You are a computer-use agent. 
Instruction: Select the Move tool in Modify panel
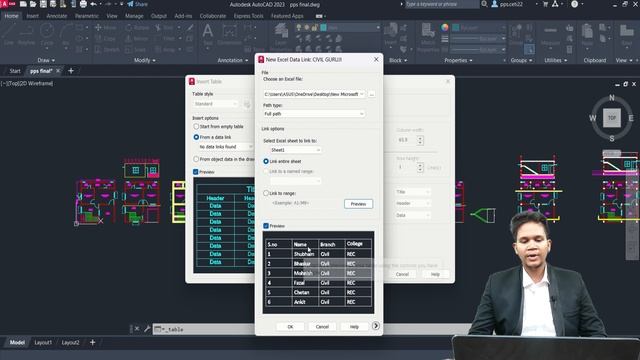pos(106,27)
